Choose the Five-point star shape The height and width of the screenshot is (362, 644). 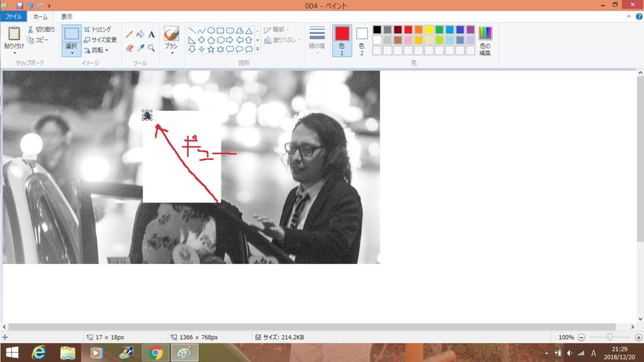click(x=211, y=49)
